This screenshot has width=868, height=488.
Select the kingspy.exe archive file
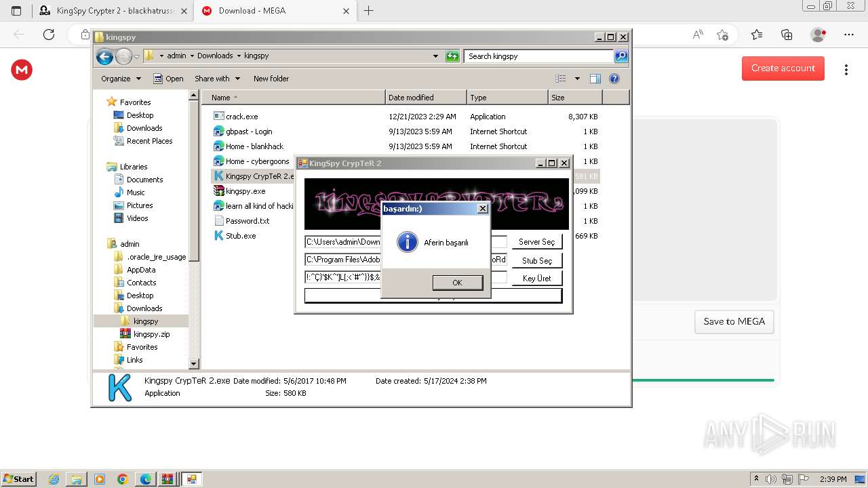[245, 191]
